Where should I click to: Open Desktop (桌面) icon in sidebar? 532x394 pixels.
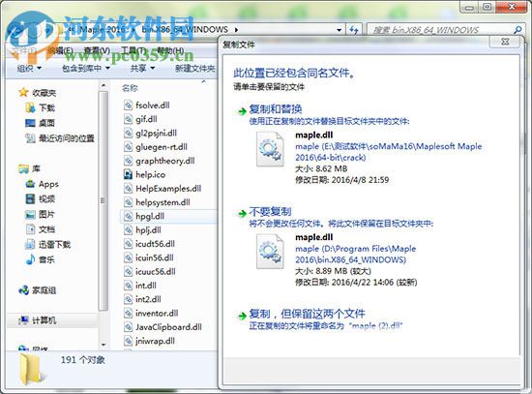(30, 123)
